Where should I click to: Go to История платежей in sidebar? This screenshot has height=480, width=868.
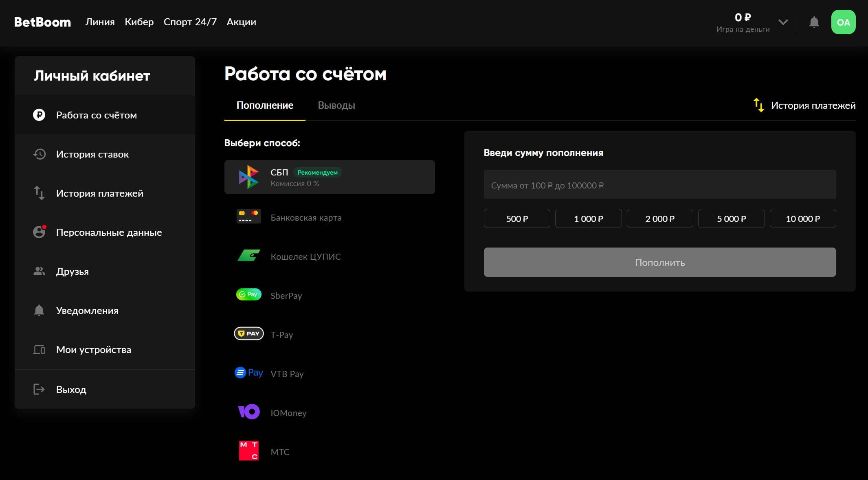105,193
